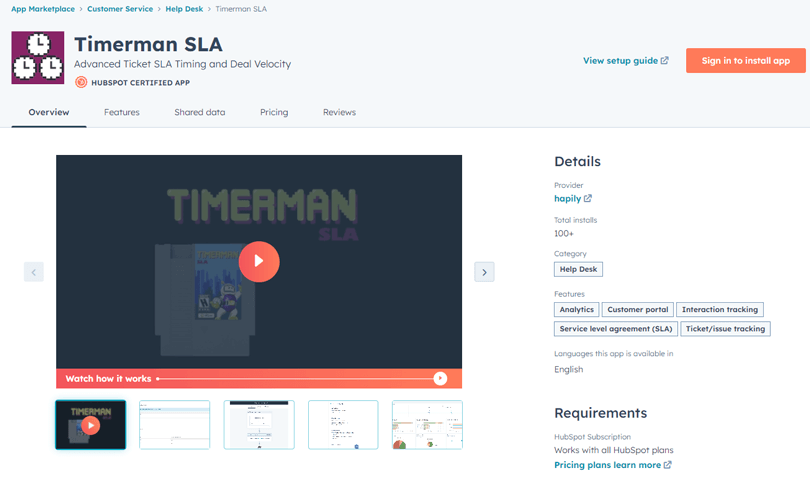Switch to the Shared data tab
Image resolution: width=810 pixels, height=477 pixels.
199,112
